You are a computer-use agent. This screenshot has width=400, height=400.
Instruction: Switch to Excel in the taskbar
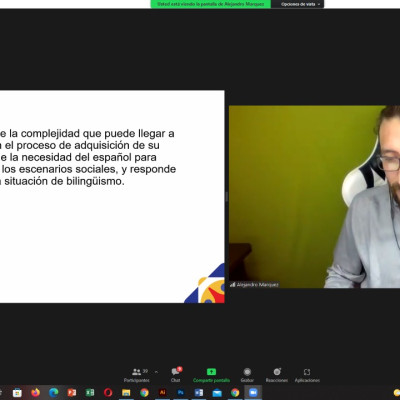coord(89,393)
